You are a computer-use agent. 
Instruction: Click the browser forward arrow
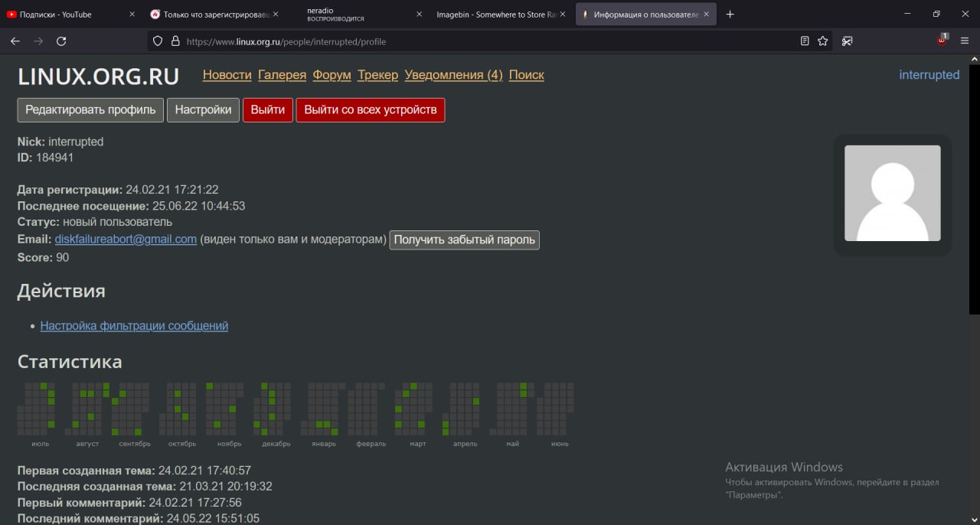(x=38, y=41)
